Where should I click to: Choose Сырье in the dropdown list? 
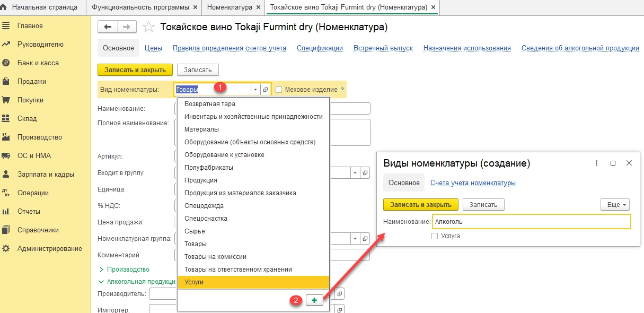click(x=253, y=231)
